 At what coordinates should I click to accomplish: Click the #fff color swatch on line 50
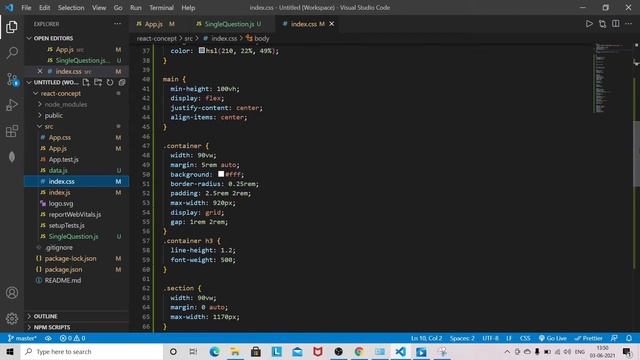tap(221, 174)
